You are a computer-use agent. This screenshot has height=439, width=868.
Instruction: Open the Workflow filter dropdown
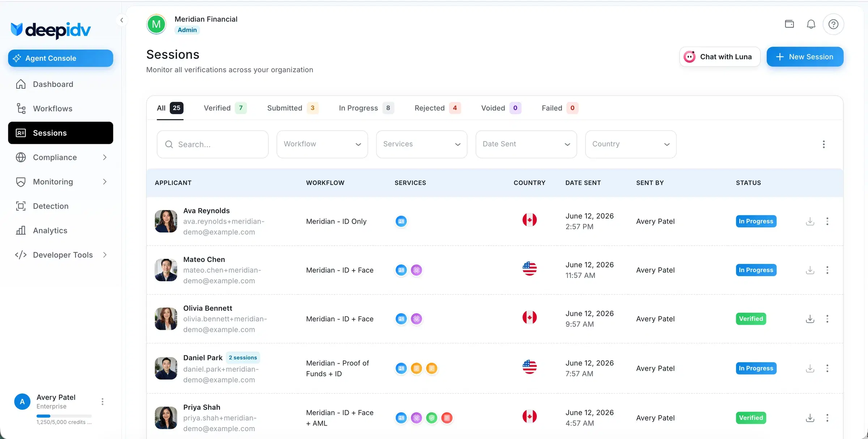pyautogui.click(x=322, y=144)
